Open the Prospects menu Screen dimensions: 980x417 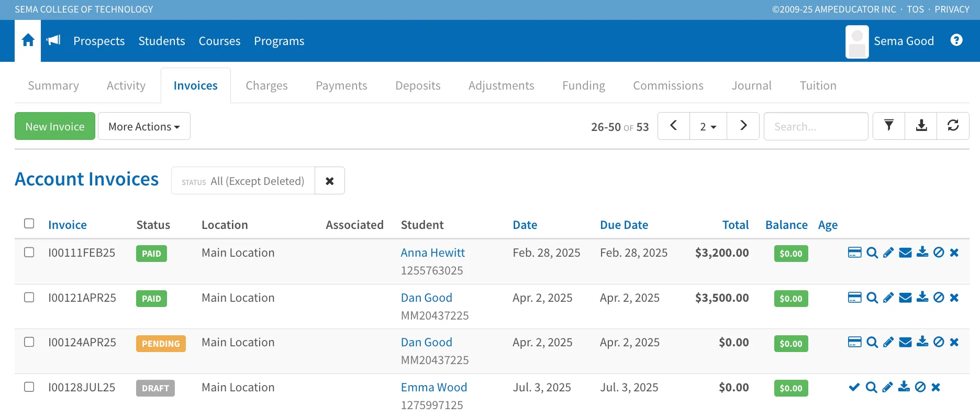(99, 41)
